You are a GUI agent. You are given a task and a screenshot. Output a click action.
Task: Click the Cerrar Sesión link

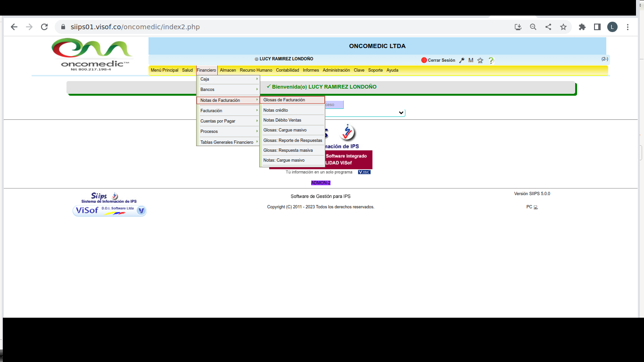pyautogui.click(x=441, y=60)
